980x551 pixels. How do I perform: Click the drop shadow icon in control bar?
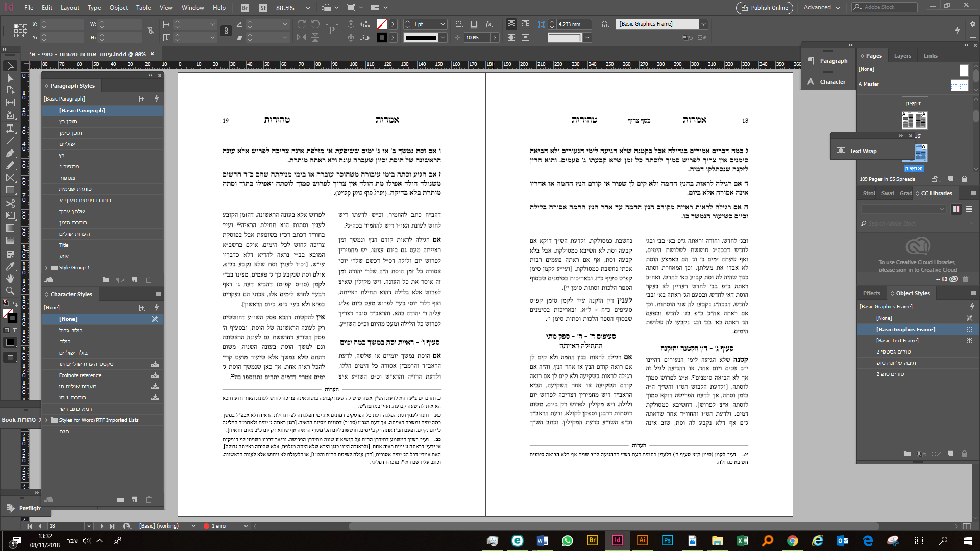click(474, 24)
